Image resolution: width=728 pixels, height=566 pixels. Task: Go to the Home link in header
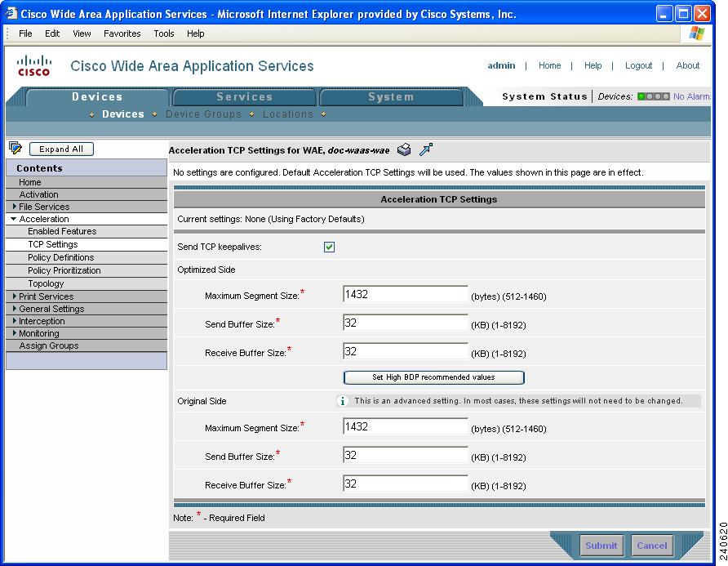[550, 65]
